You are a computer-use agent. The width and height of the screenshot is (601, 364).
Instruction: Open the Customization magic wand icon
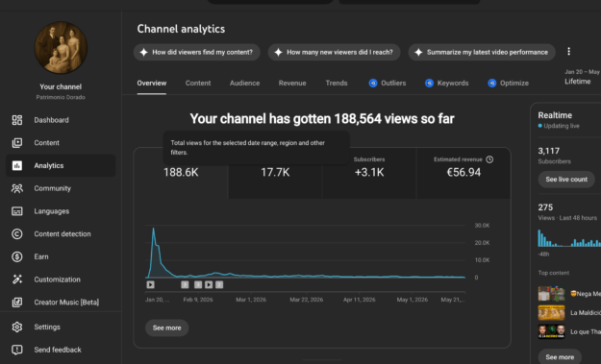point(17,279)
